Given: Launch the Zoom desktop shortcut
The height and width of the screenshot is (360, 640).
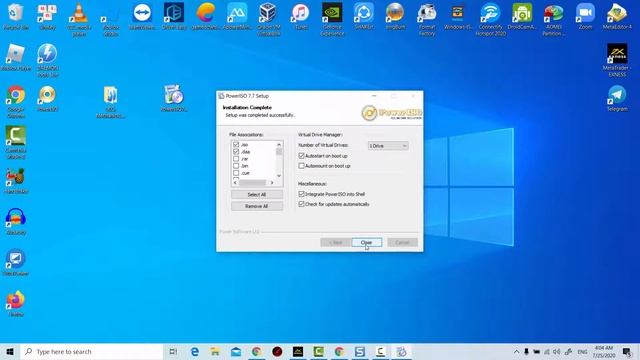Looking at the screenshot, I should click(585, 16).
